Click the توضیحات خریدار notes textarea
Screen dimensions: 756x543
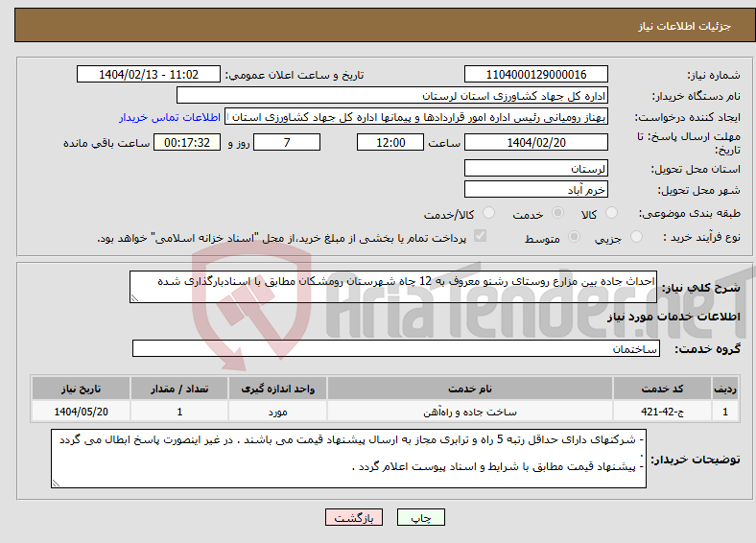[348, 459]
